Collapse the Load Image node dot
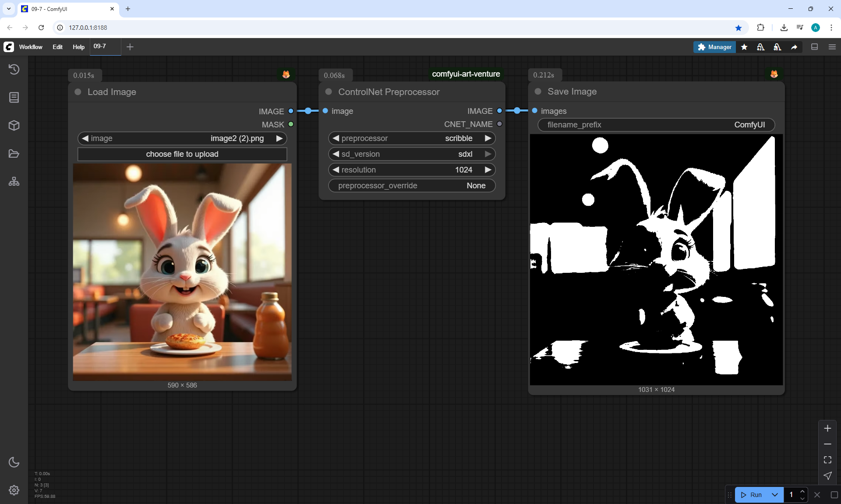 tap(78, 92)
